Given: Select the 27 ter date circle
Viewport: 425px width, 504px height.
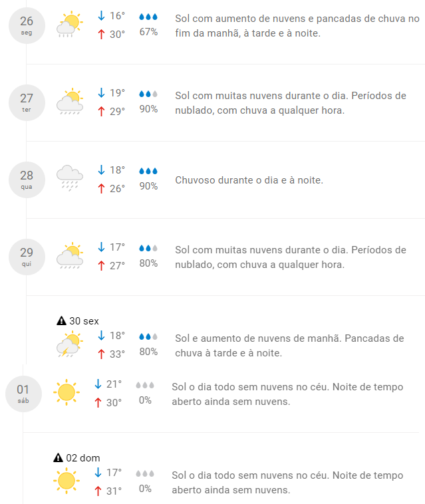Looking at the screenshot, I should (x=26, y=103).
